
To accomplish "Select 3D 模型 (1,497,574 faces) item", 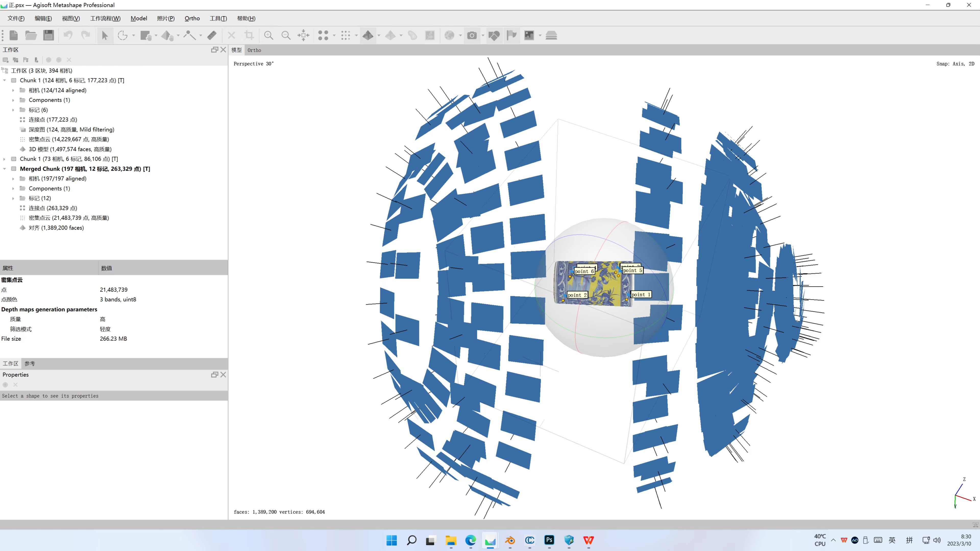I will (x=70, y=149).
